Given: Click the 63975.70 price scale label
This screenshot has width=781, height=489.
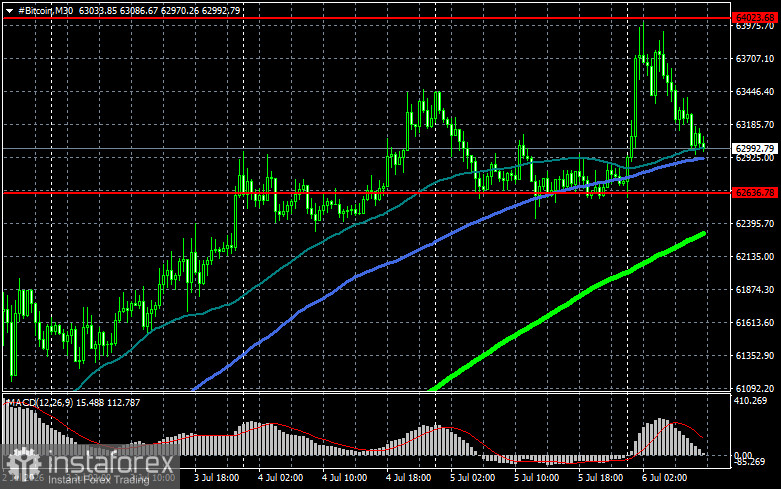Looking at the screenshot, I should click(755, 26).
